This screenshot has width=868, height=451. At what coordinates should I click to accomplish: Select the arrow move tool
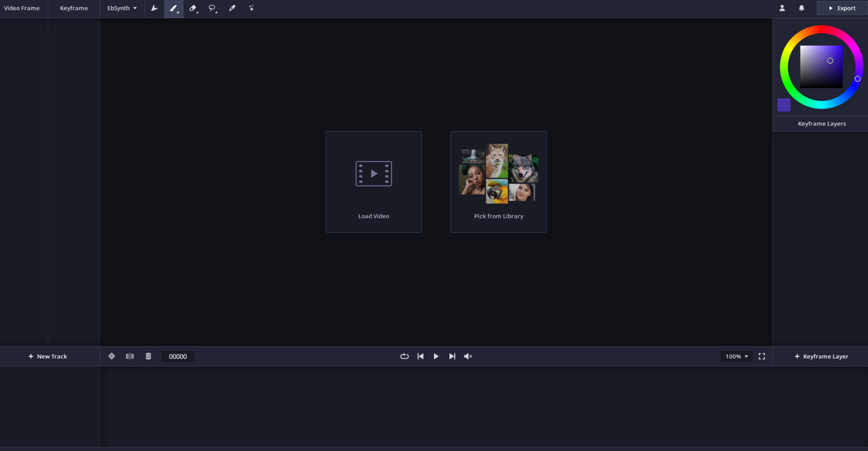(154, 8)
